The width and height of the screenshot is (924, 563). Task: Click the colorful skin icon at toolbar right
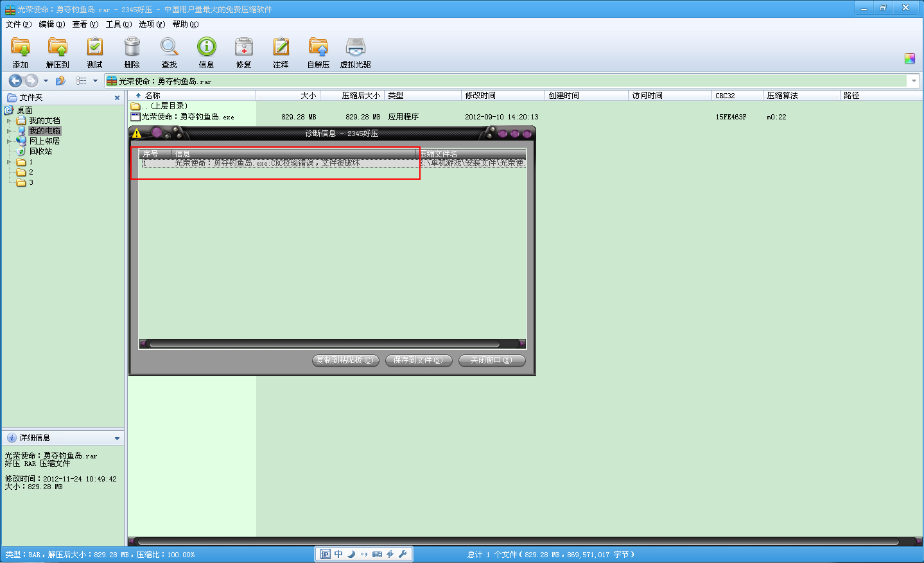click(x=909, y=58)
